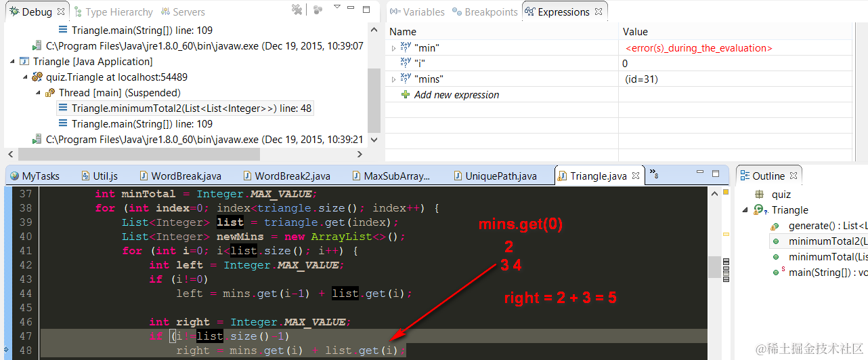
Task: Close the Outline view via tab X
Action: coord(794,176)
